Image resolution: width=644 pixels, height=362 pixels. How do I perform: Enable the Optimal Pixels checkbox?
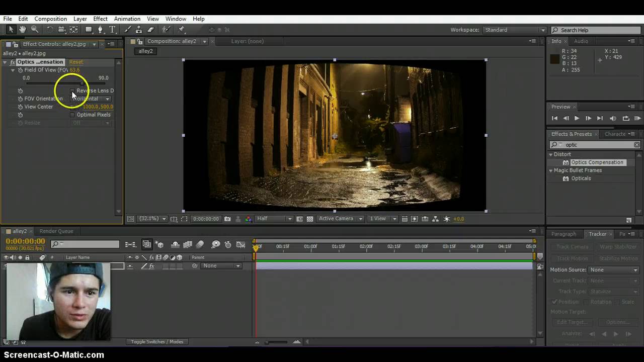tap(72, 115)
